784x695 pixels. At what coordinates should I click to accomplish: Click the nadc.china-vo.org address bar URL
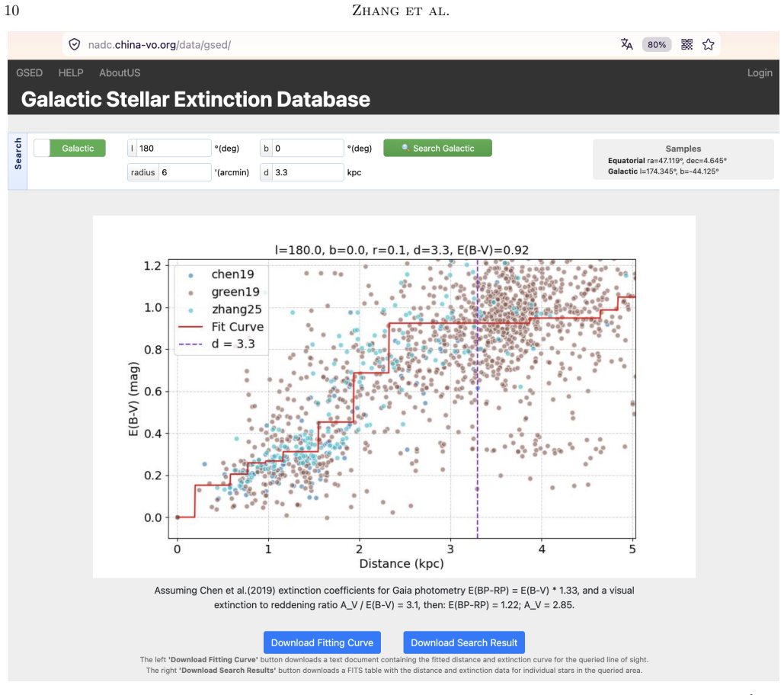pyautogui.click(x=159, y=44)
